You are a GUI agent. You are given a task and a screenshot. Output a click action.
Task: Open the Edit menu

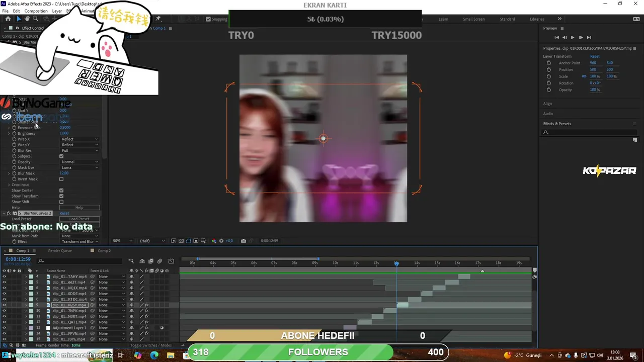pos(17,11)
